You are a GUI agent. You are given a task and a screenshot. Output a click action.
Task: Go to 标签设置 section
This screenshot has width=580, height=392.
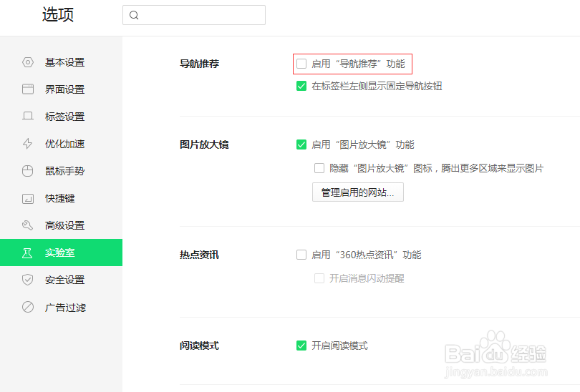pos(61,117)
